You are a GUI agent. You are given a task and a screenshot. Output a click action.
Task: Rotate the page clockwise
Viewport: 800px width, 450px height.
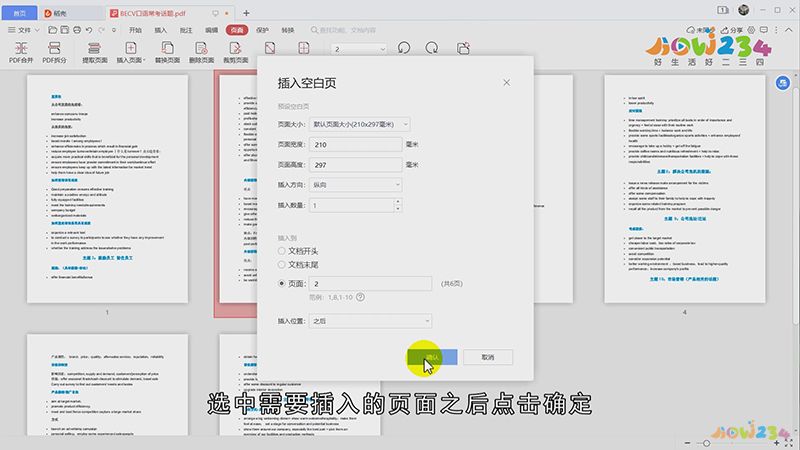(x=432, y=48)
